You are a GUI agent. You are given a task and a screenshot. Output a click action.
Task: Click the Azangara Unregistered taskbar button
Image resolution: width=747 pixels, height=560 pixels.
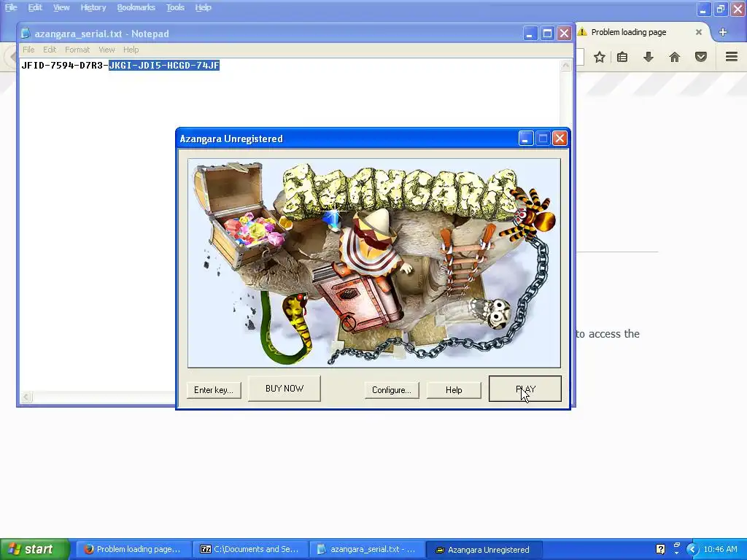[x=484, y=550]
